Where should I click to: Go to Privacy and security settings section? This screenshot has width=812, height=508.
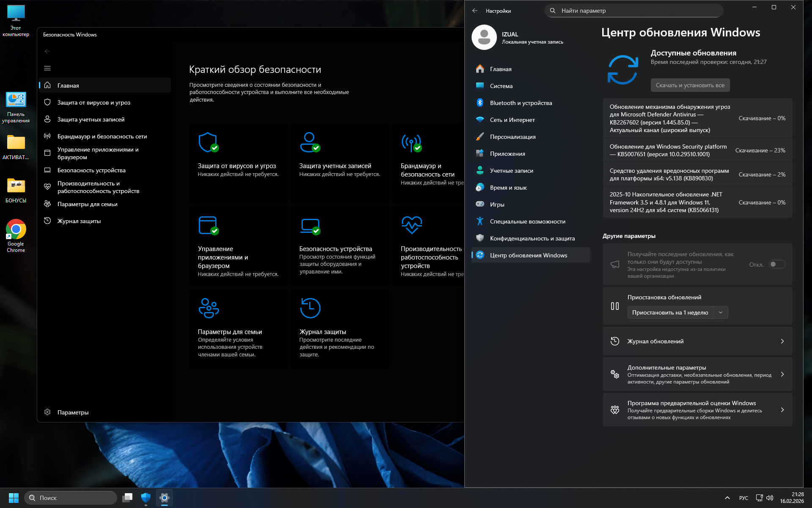click(x=532, y=238)
